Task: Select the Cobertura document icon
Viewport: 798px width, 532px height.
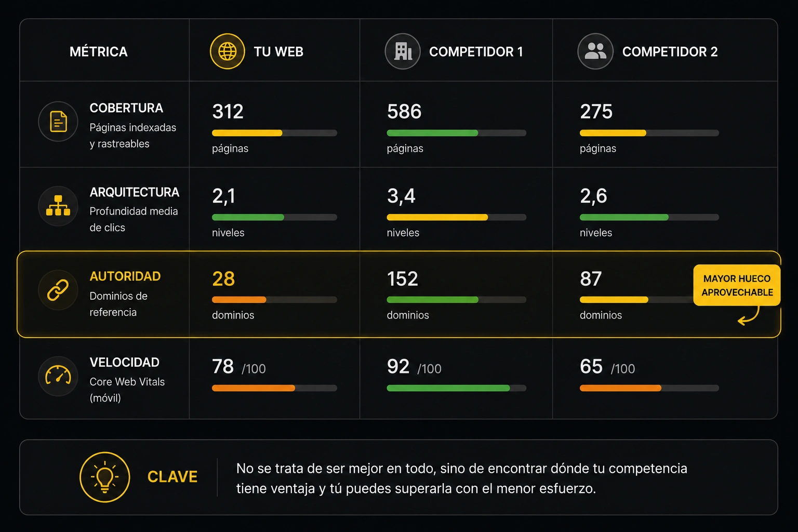Action: [x=58, y=122]
